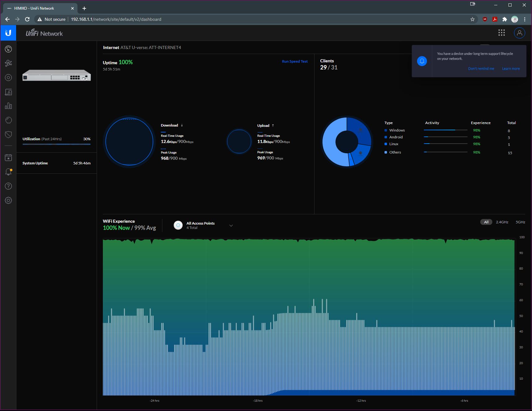Image resolution: width=532 pixels, height=411 pixels.
Task: Click the Dream Machine Pro device image
Action: point(57,75)
